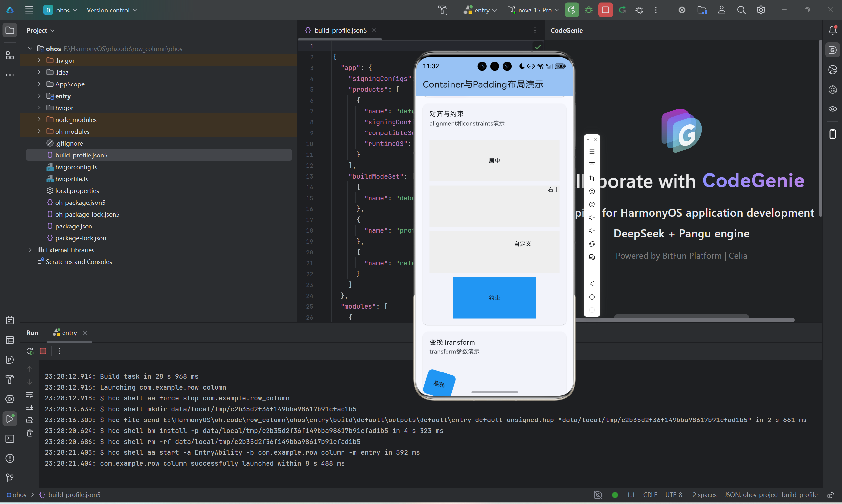
Task: Click the mirror panel back triangle button
Action: click(592, 284)
